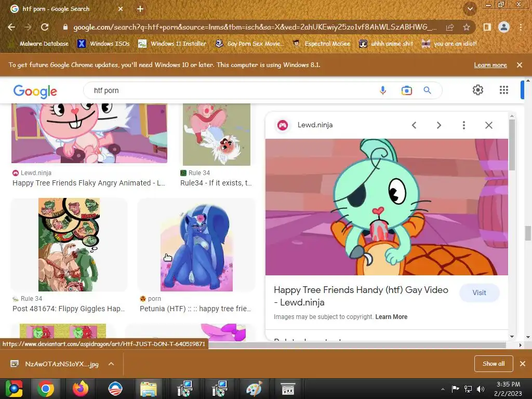Viewport: 532px width, 399px height.
Task: Open the Google apps grid
Action: click(504, 90)
